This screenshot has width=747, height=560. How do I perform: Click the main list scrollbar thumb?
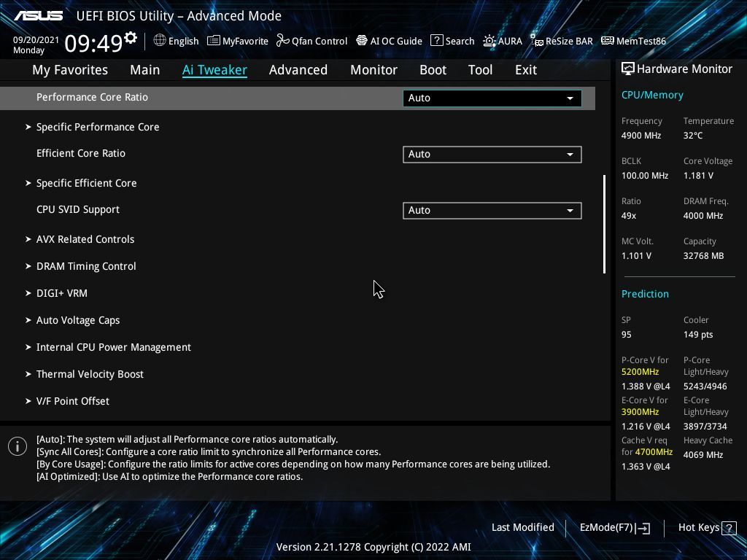[604, 224]
